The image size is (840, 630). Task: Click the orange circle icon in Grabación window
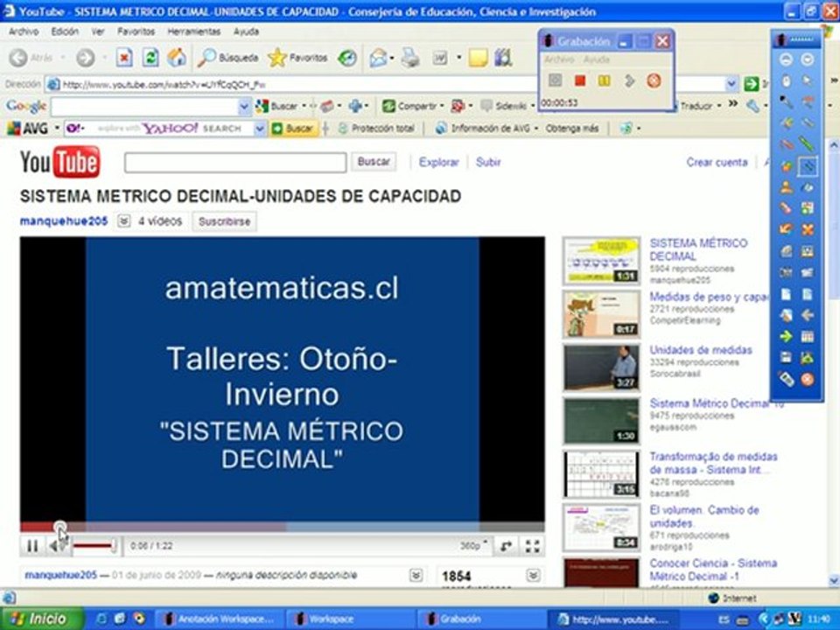pos(654,80)
